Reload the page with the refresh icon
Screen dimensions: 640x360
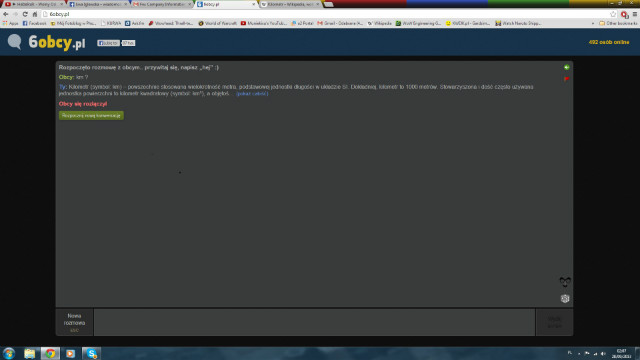click(x=25, y=14)
